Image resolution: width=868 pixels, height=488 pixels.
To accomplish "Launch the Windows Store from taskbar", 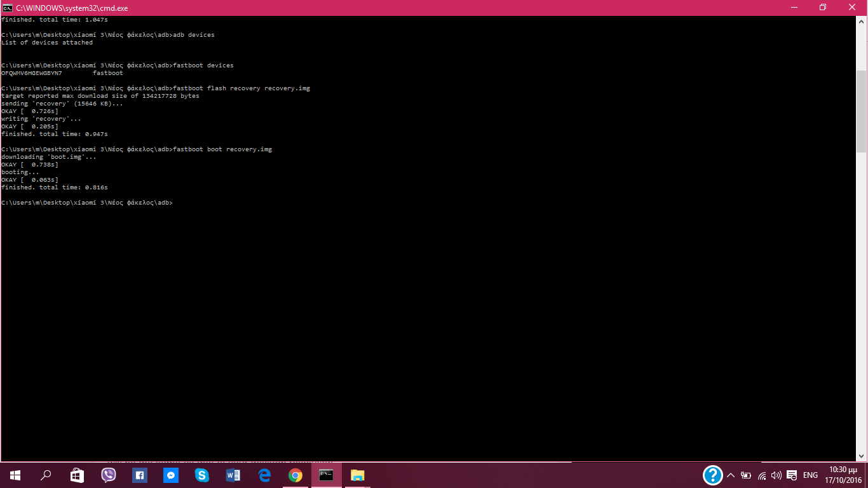I will point(77,475).
